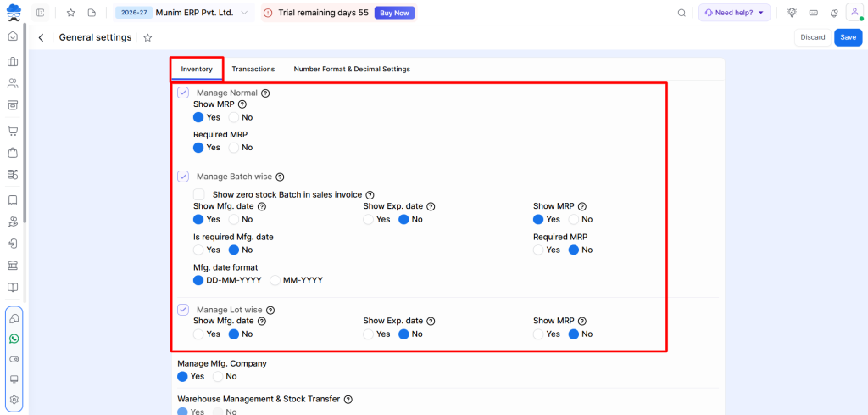The width and height of the screenshot is (868, 415).
Task: Switch to the Inventory tab
Action: (197, 70)
